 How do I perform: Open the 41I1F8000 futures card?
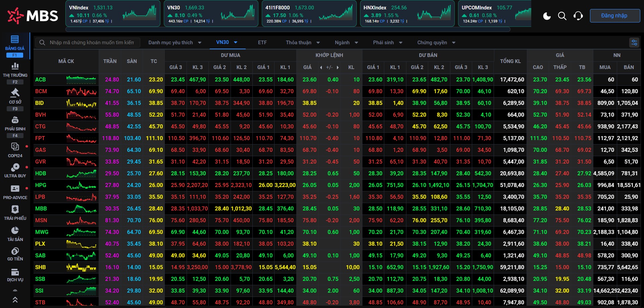pyautogui.click(x=309, y=13)
